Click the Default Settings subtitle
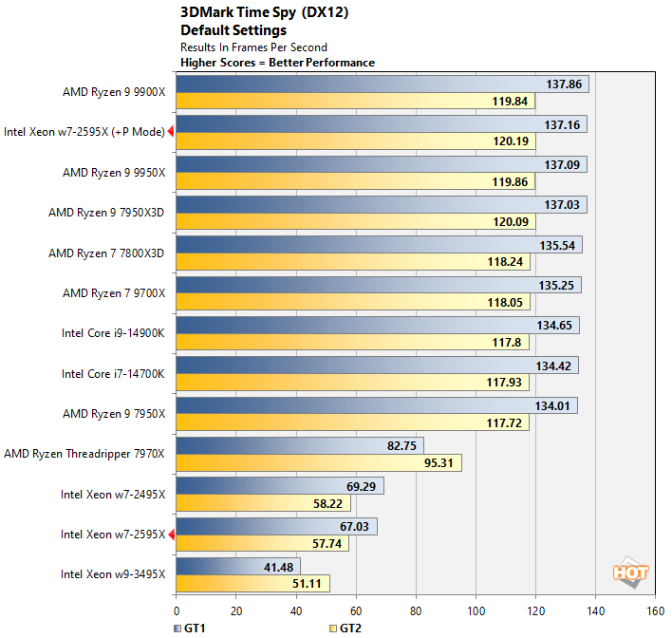This screenshot has height=638, width=672. 233,30
